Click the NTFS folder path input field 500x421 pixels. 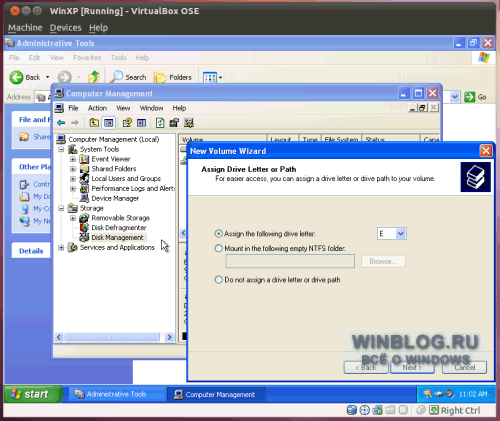click(290, 261)
